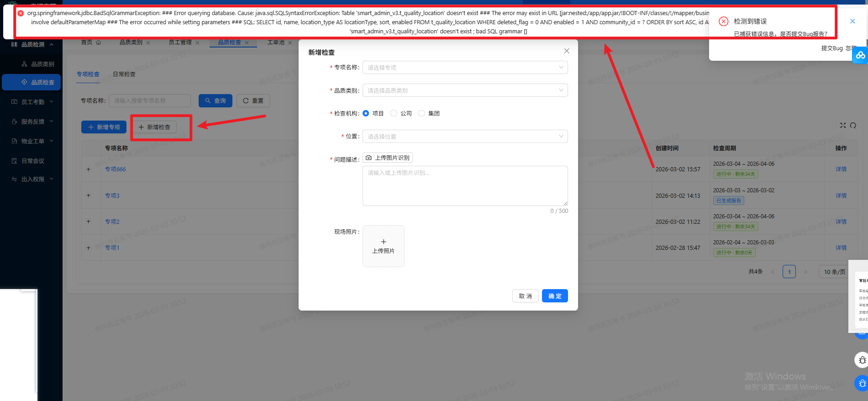
Task: Open the 工单池 tab
Action: 276,42
